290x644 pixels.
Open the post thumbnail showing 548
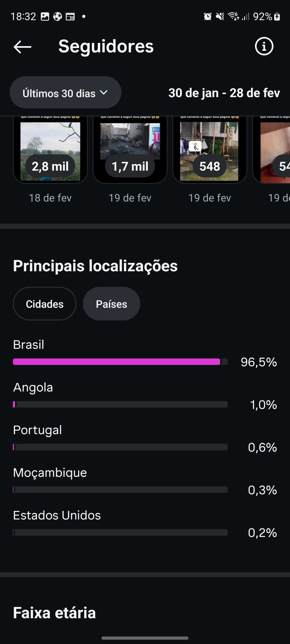click(x=210, y=150)
